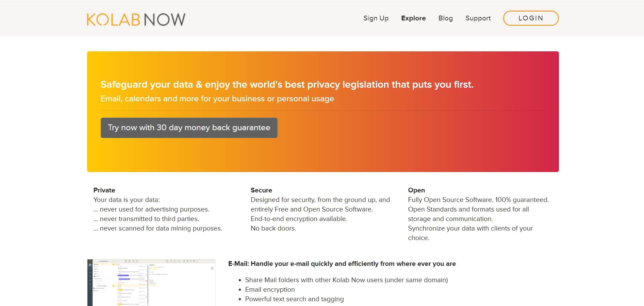Visit the Support page
This screenshot has width=644, height=306.
478,18
